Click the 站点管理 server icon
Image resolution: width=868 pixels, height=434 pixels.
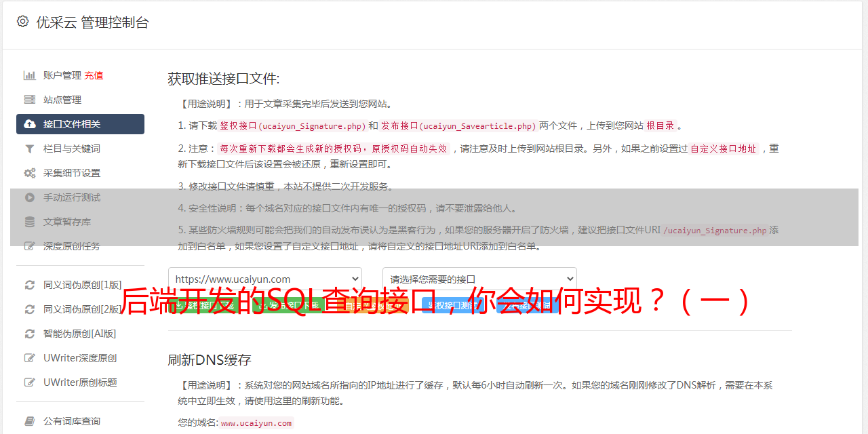click(x=30, y=100)
